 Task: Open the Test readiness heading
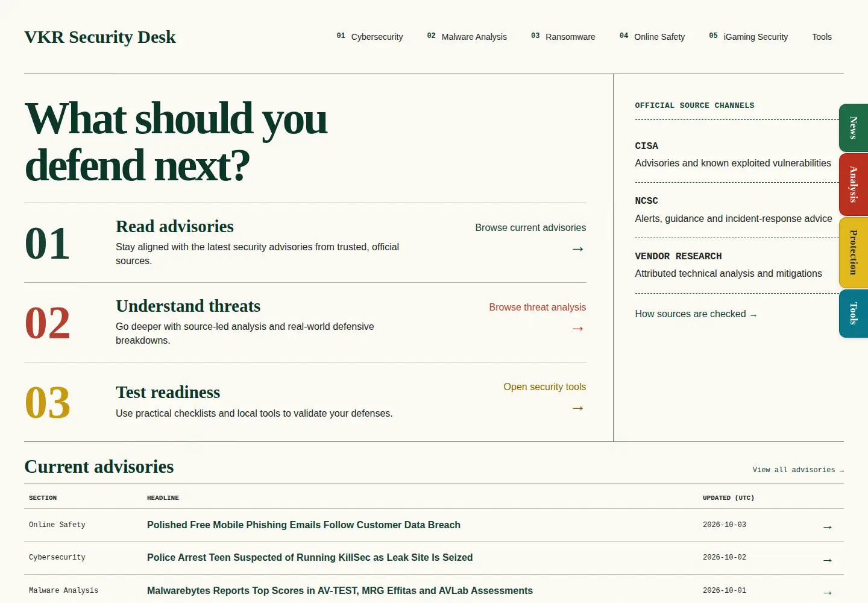pos(168,393)
